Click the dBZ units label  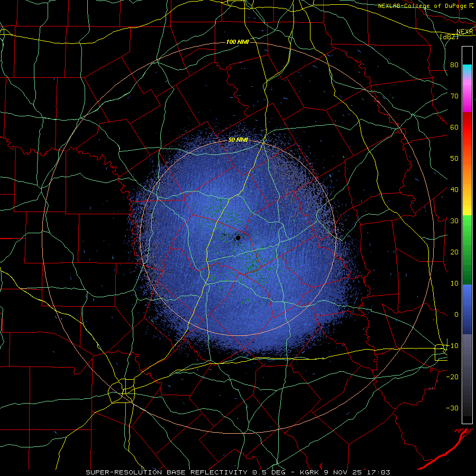(x=449, y=36)
